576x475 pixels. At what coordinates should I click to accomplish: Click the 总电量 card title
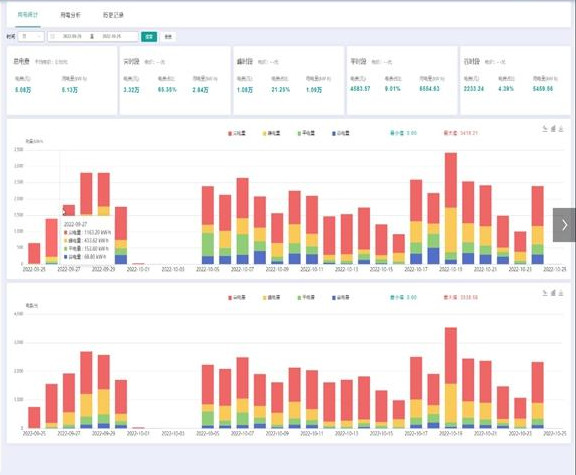click(x=21, y=61)
